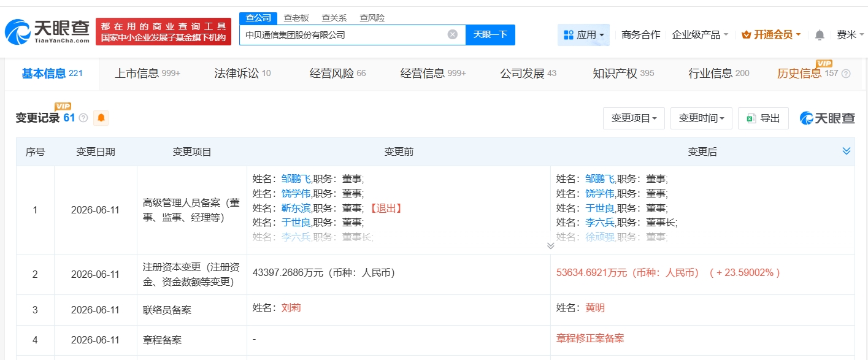This screenshot has width=868, height=360.
Task: Click 黄明 name in 联络员备案 row
Action: (x=595, y=308)
